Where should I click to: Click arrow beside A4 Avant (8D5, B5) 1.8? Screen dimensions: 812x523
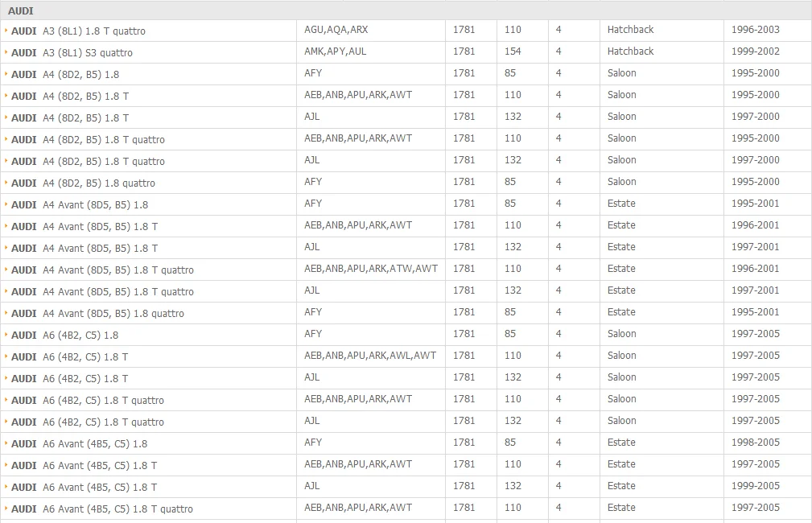click(x=6, y=204)
